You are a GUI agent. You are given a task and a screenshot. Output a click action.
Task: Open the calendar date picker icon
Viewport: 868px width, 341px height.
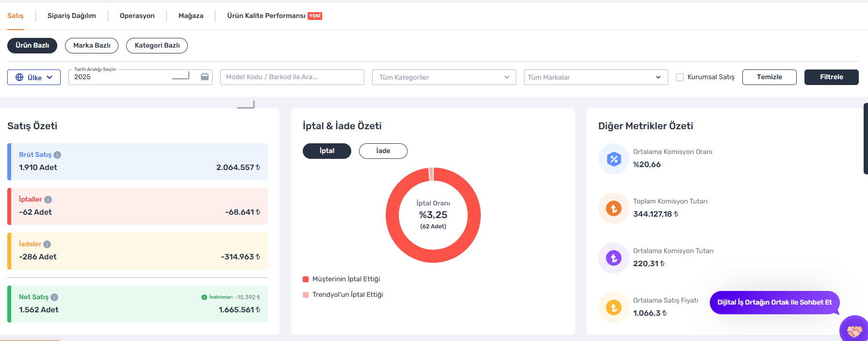click(x=205, y=77)
